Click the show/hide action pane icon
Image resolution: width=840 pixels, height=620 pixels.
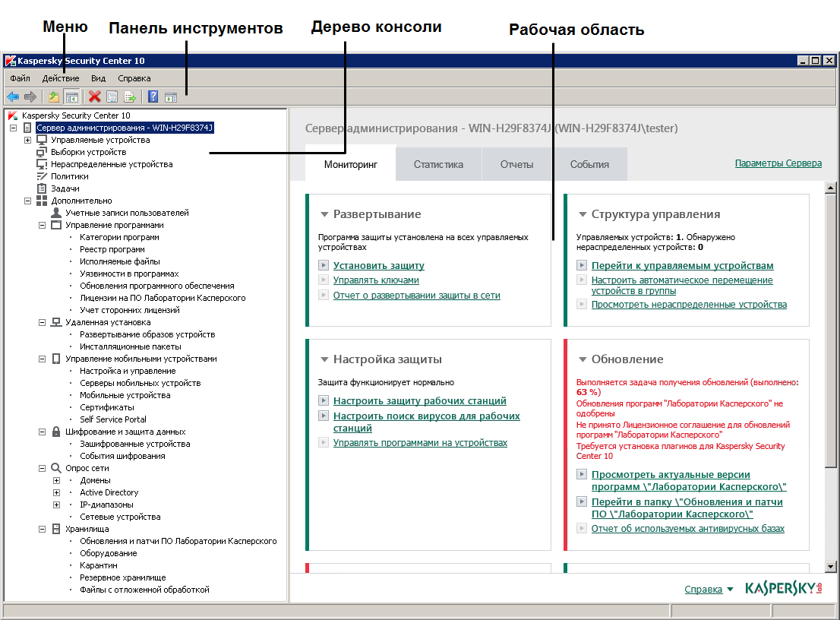pos(171,97)
